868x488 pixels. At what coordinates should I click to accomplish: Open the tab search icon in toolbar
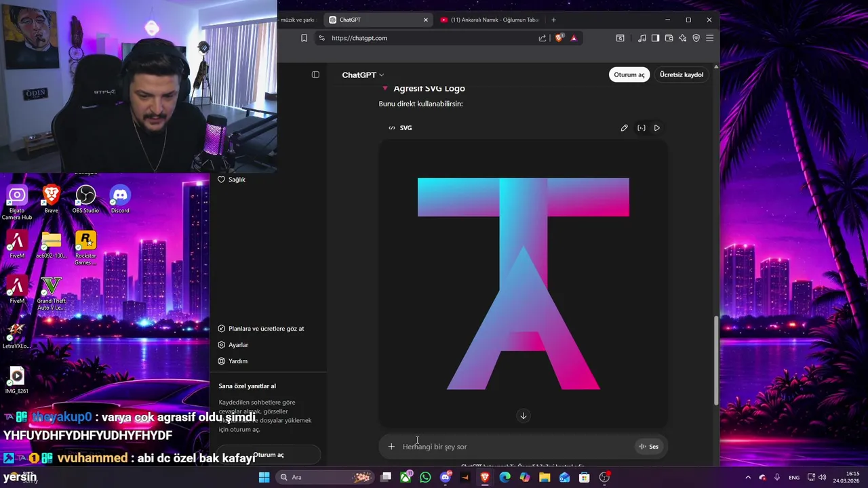pyautogui.click(x=620, y=38)
